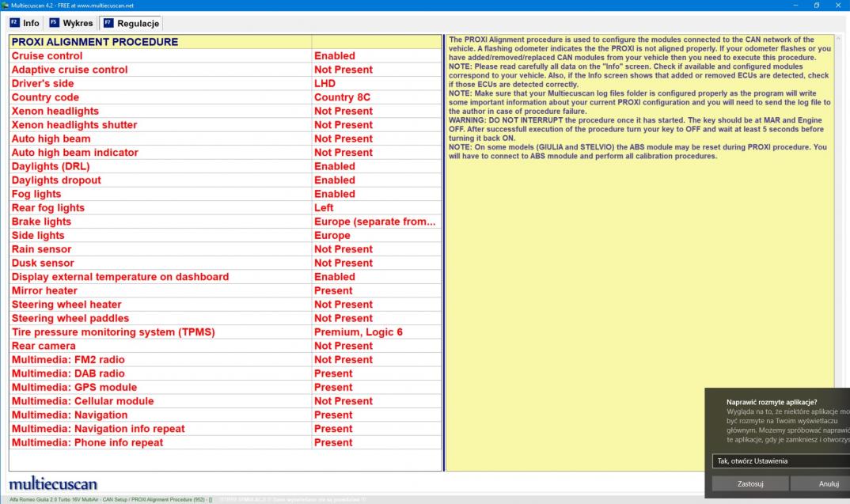Select the Xenon headlights shutter row
Image resolution: width=850 pixels, height=504 pixels.
tap(226, 125)
